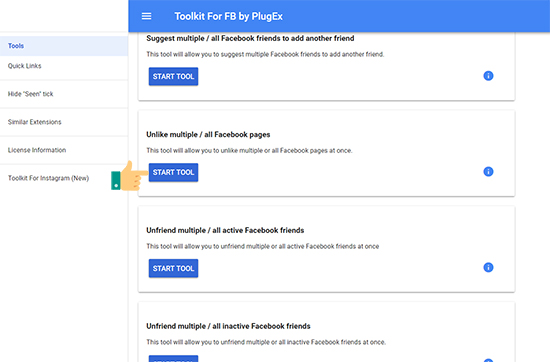Click info icon for Unfriend active friends tool
550x362 pixels.
click(x=488, y=267)
